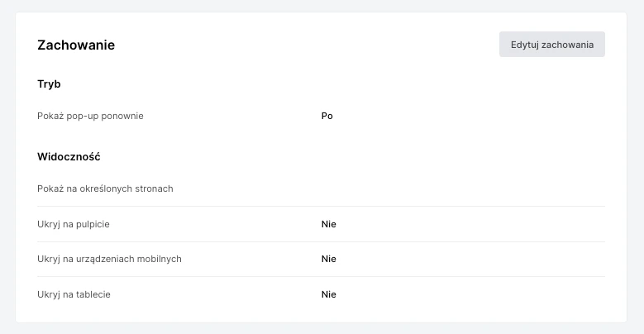The width and height of the screenshot is (644, 334).
Task: Select the Pokaż na określonych stronach label
Action: coord(105,188)
